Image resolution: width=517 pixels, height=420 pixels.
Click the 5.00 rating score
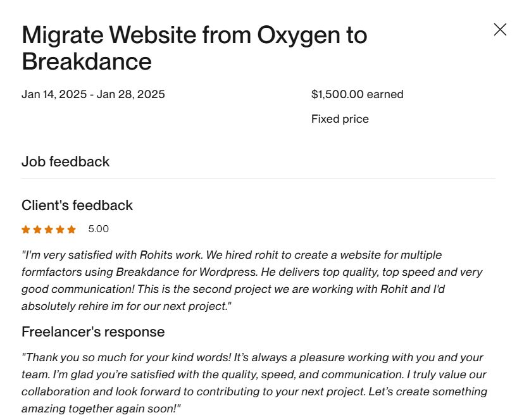point(98,229)
